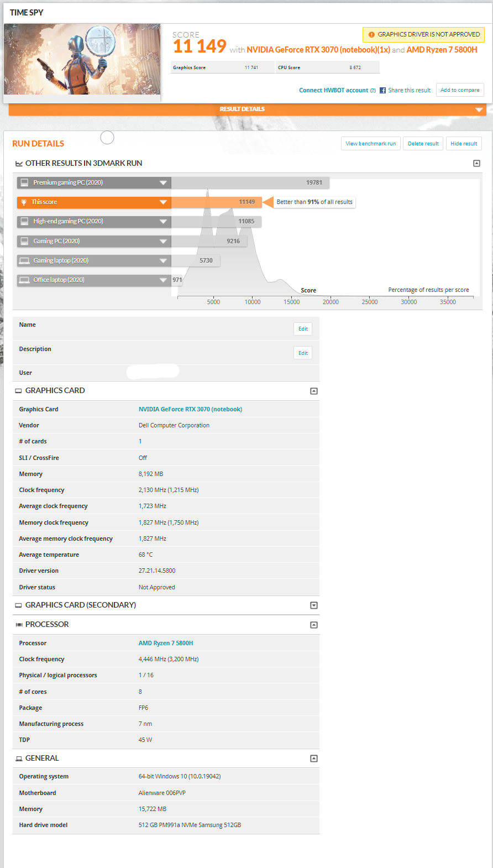
Task: Click the monitor icon on Gaming PC (2020) row
Action: pos(24,241)
